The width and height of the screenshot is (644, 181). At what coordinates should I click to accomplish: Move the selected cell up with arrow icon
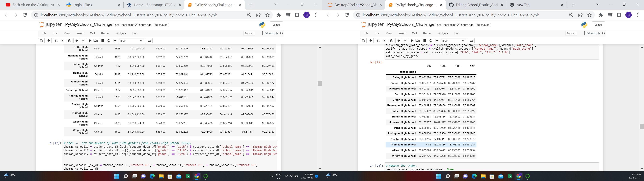pos(76,41)
